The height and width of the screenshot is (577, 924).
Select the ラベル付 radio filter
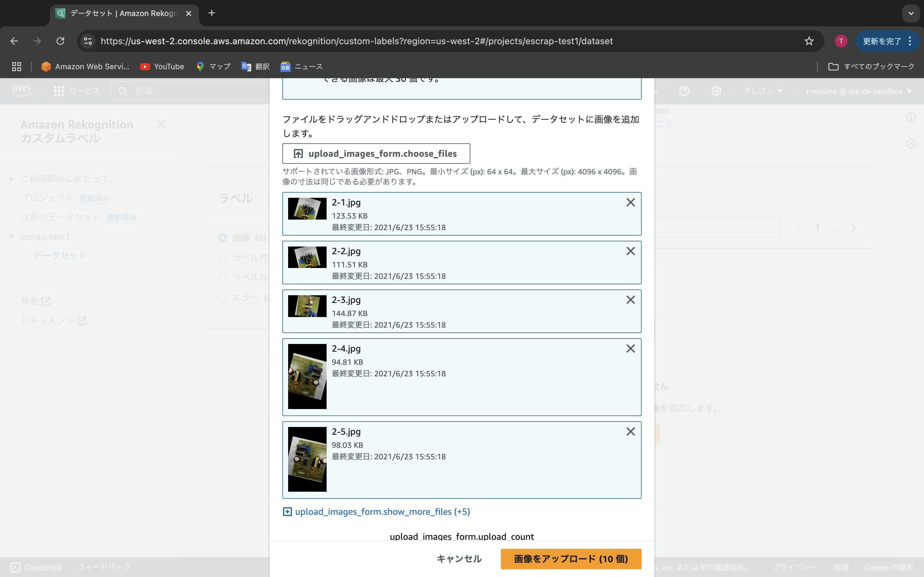tap(223, 258)
